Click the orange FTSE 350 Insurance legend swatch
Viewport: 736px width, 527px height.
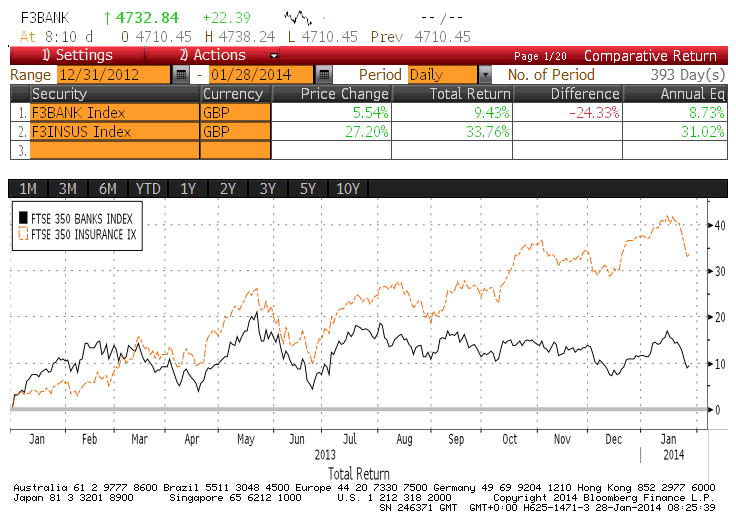pyautogui.click(x=23, y=234)
